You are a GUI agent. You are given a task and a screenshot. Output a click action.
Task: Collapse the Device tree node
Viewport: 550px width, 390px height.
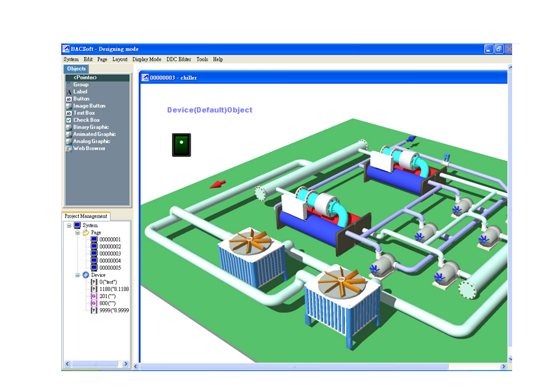(x=78, y=275)
